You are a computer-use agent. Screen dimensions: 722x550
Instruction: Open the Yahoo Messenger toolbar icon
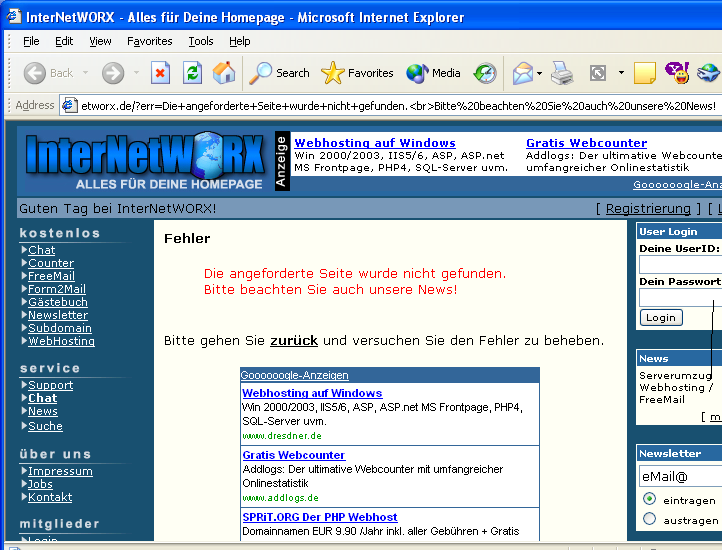pos(677,73)
